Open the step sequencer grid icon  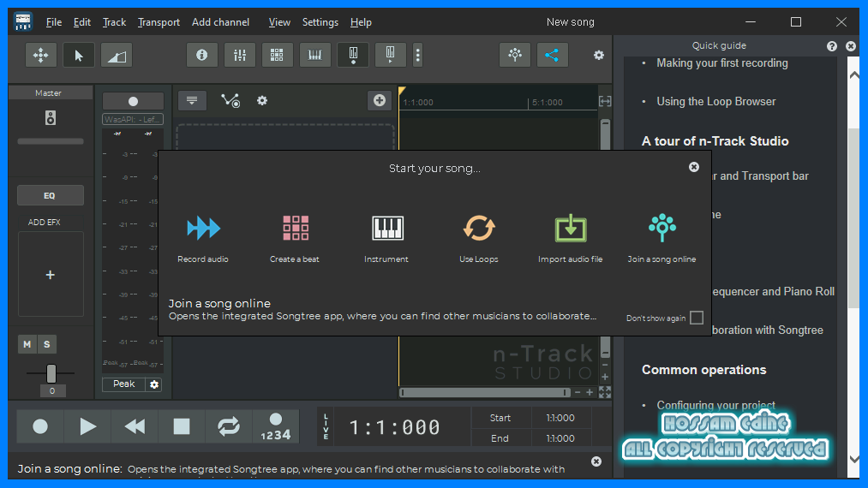(x=278, y=55)
